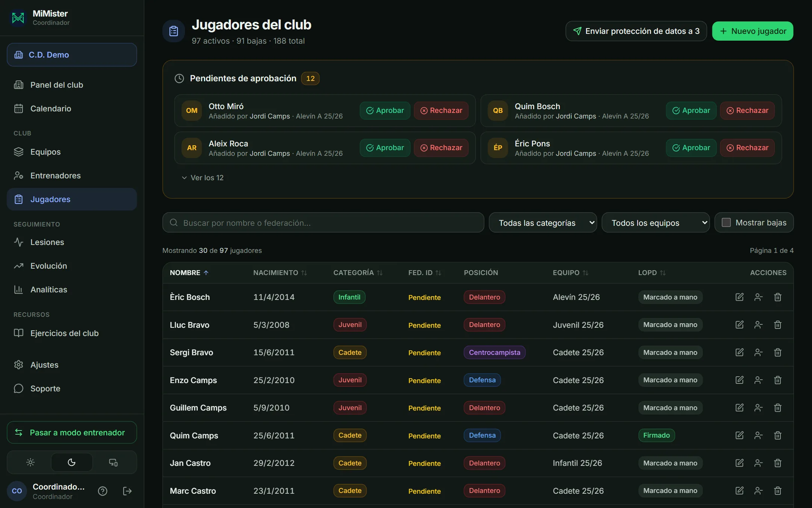Sort by EQUIPO column header
The height and width of the screenshot is (508, 812).
pyautogui.click(x=570, y=273)
